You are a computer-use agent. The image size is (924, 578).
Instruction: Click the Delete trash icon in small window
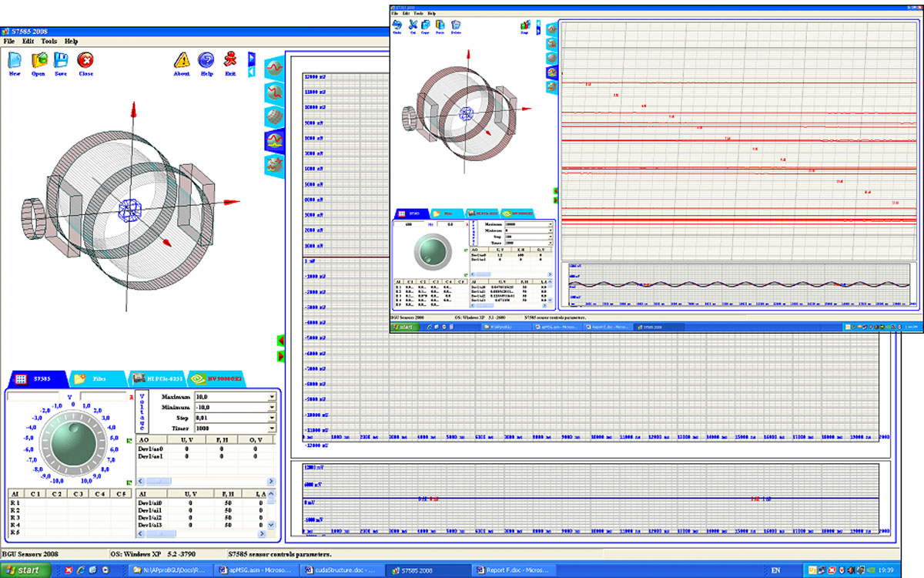[x=456, y=25]
